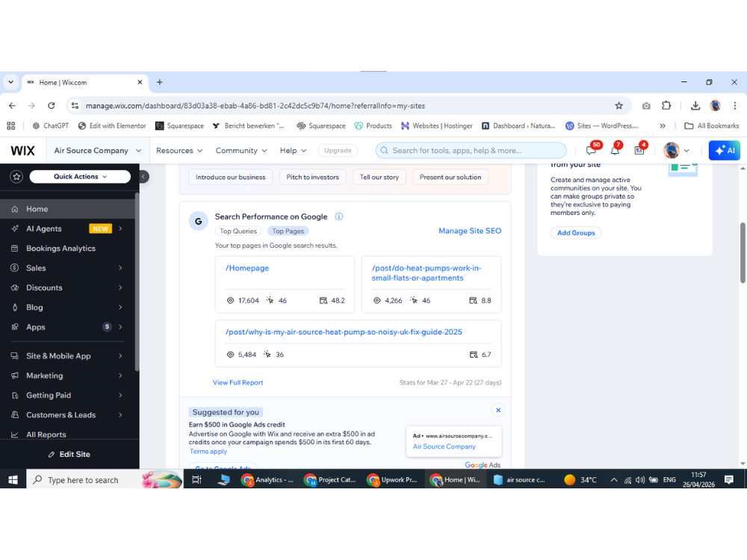Open Bookings Analytics in sidebar
Viewport: 747px width, 560px height.
pos(68,249)
